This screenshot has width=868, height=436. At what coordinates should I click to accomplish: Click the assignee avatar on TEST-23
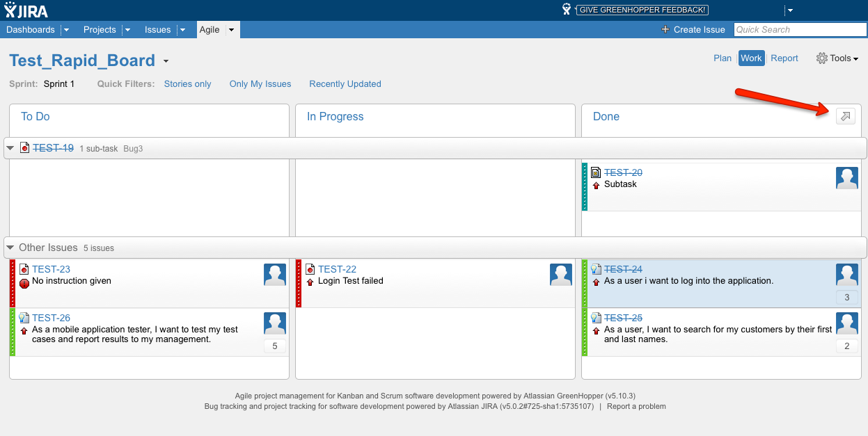(x=275, y=275)
